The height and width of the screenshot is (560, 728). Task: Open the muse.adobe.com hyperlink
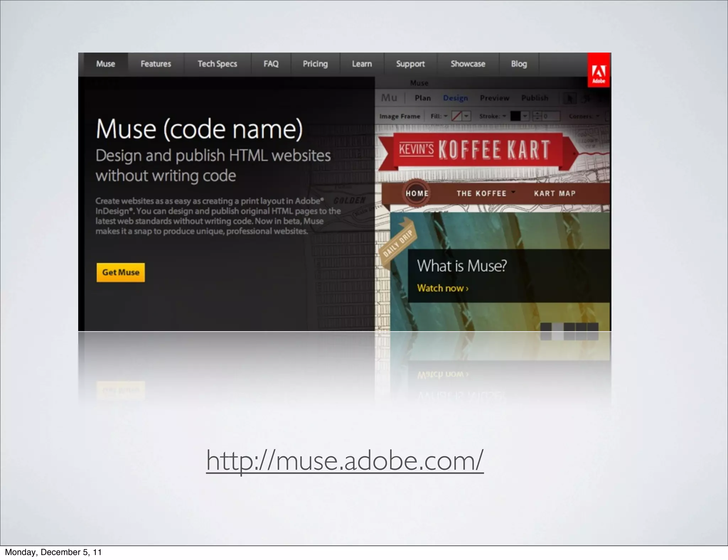(x=345, y=461)
